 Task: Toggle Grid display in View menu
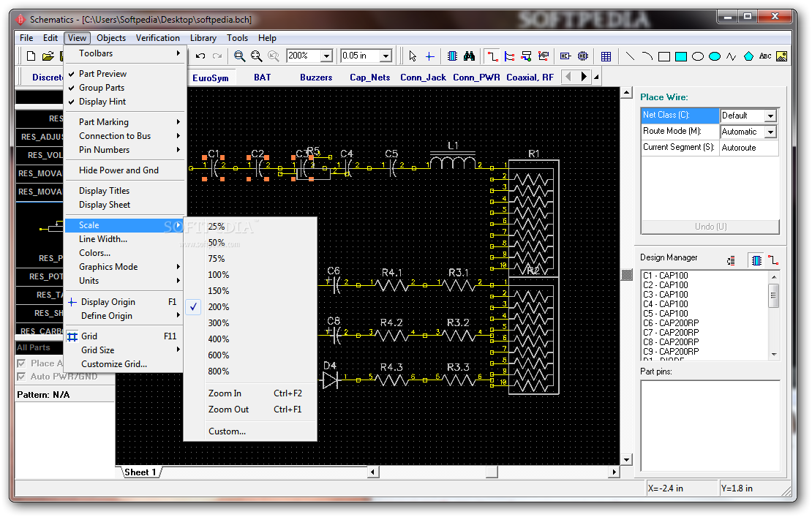point(124,336)
